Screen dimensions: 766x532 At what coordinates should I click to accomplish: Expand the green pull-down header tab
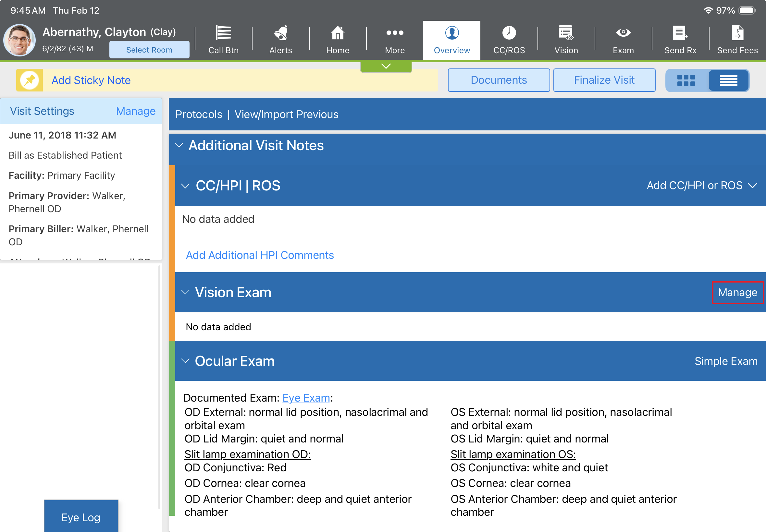click(386, 66)
